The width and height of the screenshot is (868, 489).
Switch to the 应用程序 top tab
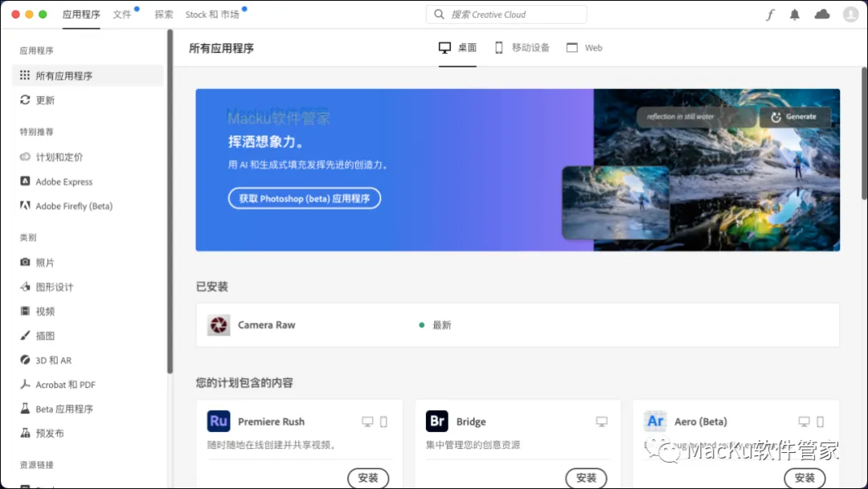[x=81, y=14]
